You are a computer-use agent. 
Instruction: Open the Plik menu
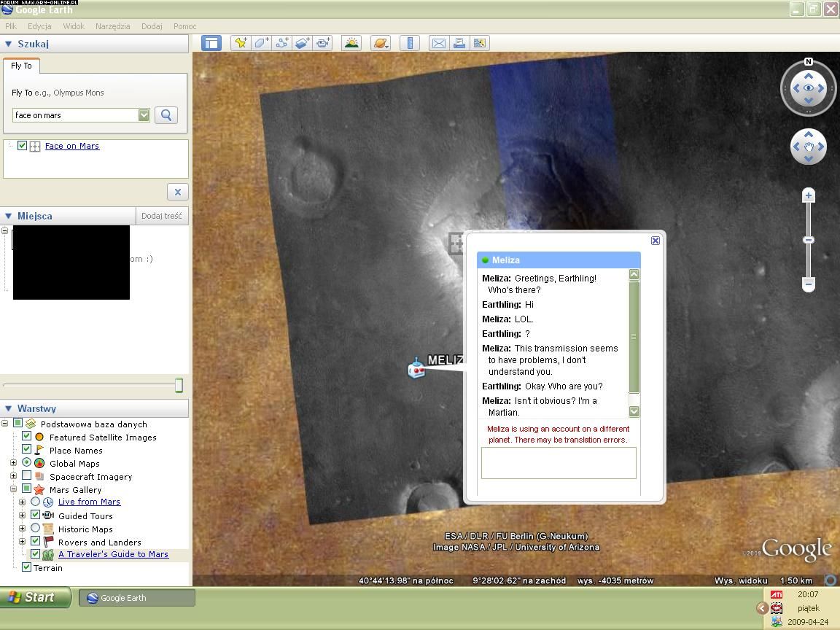(11, 26)
